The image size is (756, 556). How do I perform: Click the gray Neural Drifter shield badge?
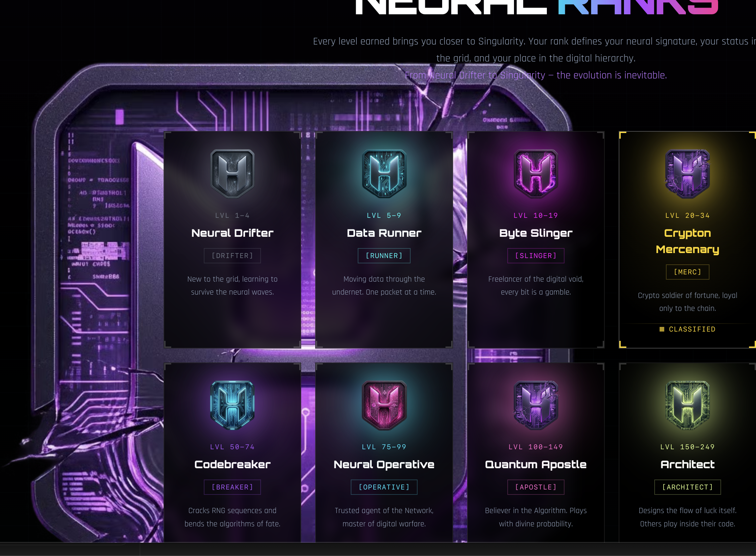coord(232,173)
